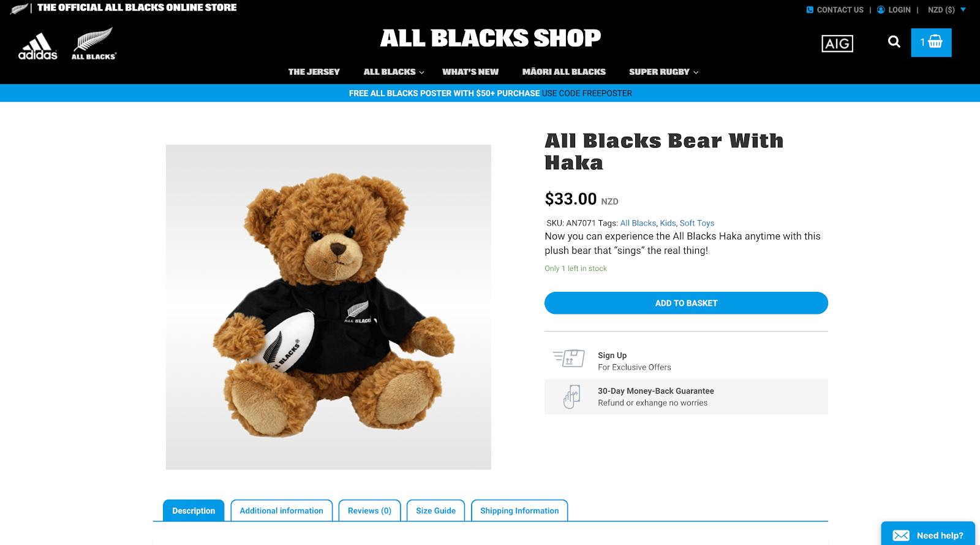Open the search magnifier icon
Screen dimensions: 980x545
pos(894,42)
